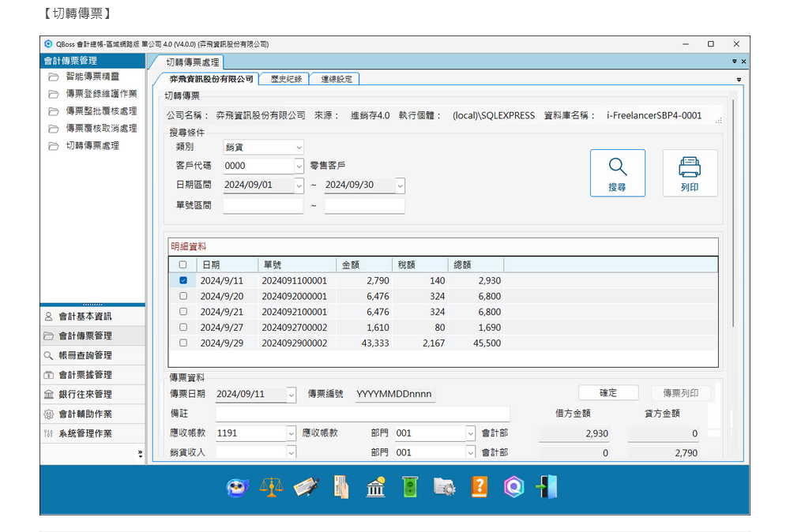Open the 部門 dropdown on 應收帳款 row
Image resolution: width=790 pixels, height=532 pixels.
(471, 433)
